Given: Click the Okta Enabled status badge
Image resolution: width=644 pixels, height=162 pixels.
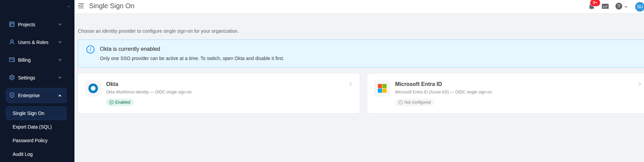Looking at the screenshot, I should click(x=120, y=102).
